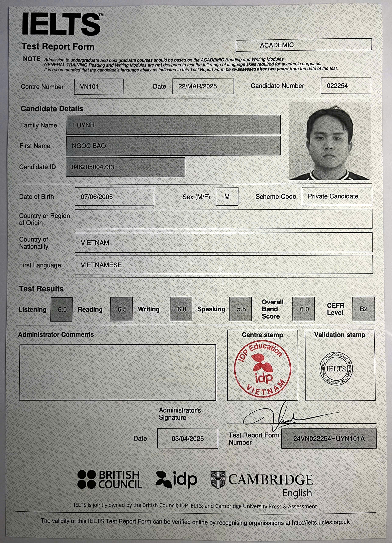Click the administrator's handwritten signature
Screen dimensions: 392x543
(x=282, y=418)
